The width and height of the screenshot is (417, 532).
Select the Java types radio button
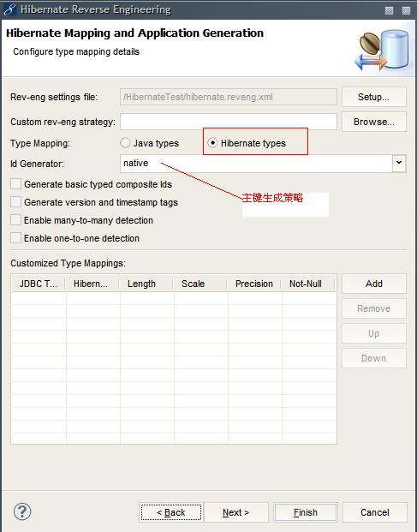[x=125, y=143]
